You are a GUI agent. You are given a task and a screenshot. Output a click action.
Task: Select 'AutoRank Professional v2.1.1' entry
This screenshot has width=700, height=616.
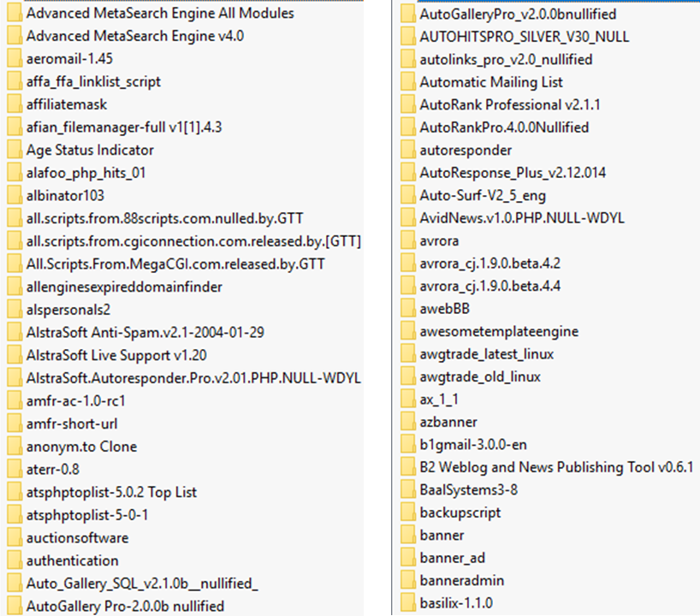[x=510, y=104]
